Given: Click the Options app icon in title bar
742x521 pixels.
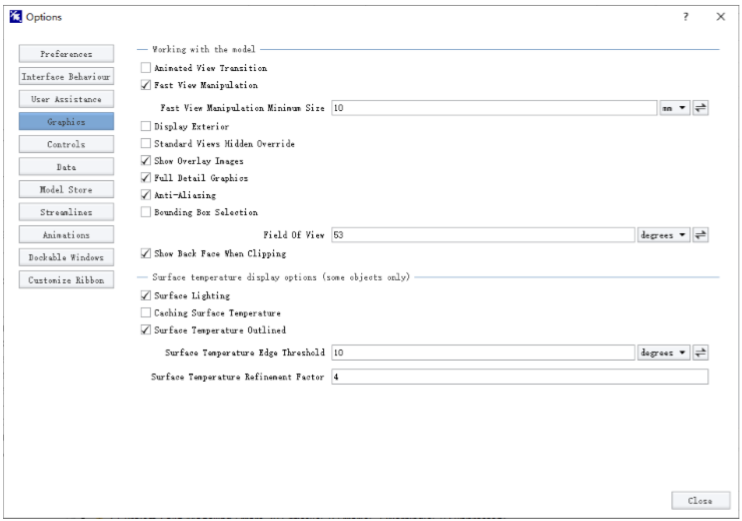Looking at the screenshot, I should pos(15,17).
